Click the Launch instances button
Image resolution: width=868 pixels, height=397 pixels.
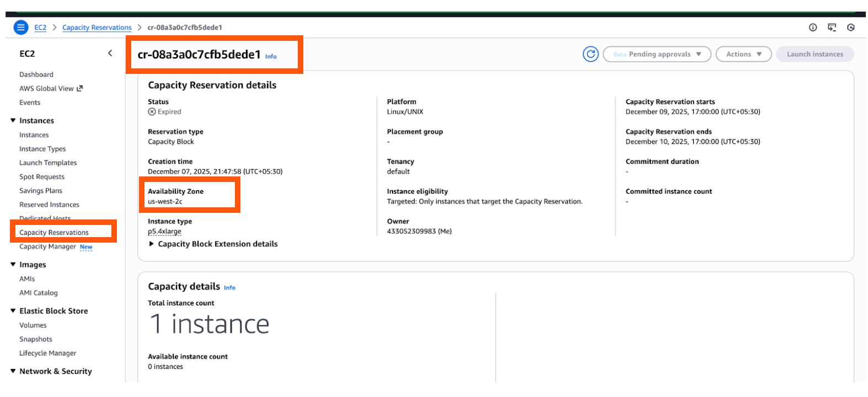(x=815, y=54)
